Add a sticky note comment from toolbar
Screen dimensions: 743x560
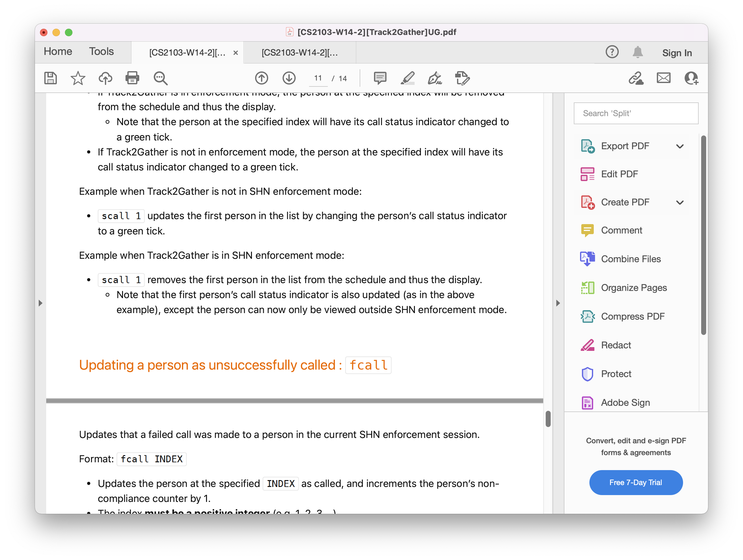click(x=380, y=78)
